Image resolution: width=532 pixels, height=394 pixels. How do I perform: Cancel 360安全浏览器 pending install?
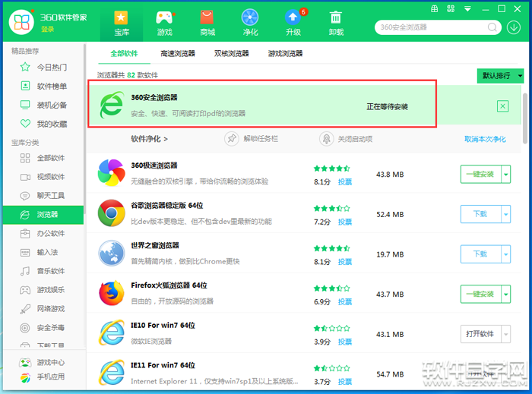click(x=502, y=106)
